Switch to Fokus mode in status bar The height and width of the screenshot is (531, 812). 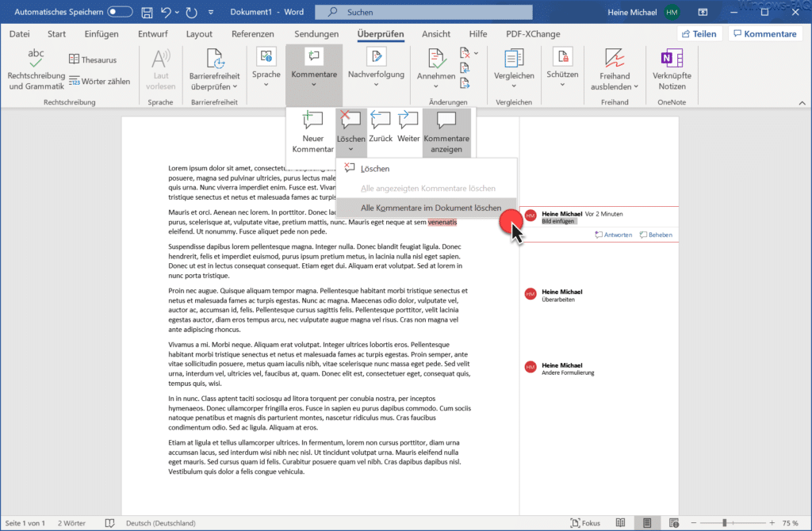[585, 523]
